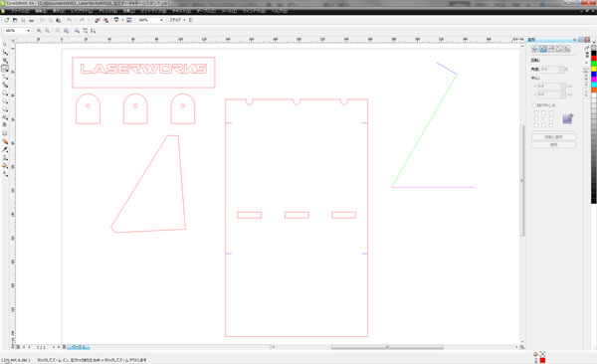Click the vertical center spinner arrows
The width and height of the screenshot is (597, 364).
[563, 94]
